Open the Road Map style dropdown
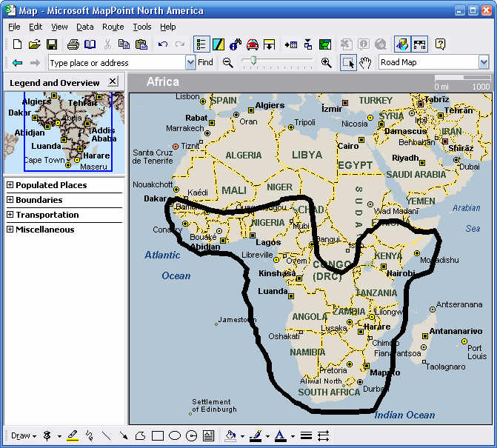The image size is (497, 448). [x=484, y=63]
